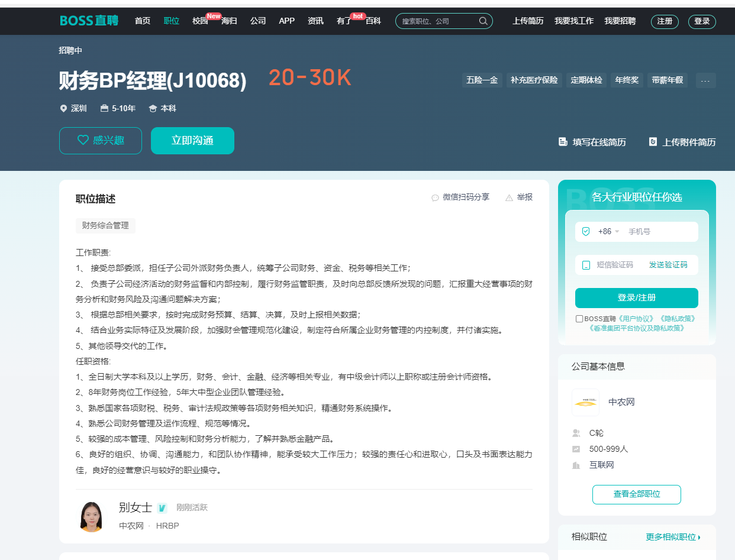Click 发送验证码 link
The height and width of the screenshot is (560, 735).
pos(668,265)
